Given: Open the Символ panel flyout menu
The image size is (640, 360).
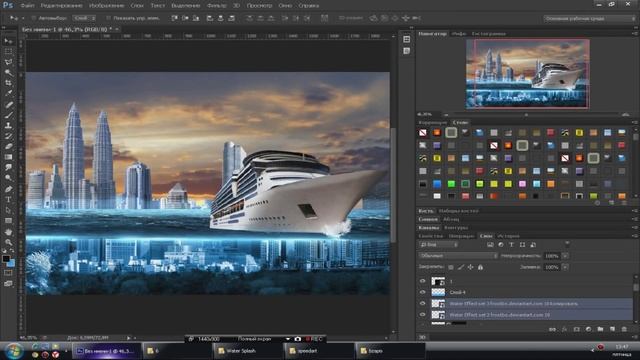Looking at the screenshot, I should (635, 219).
